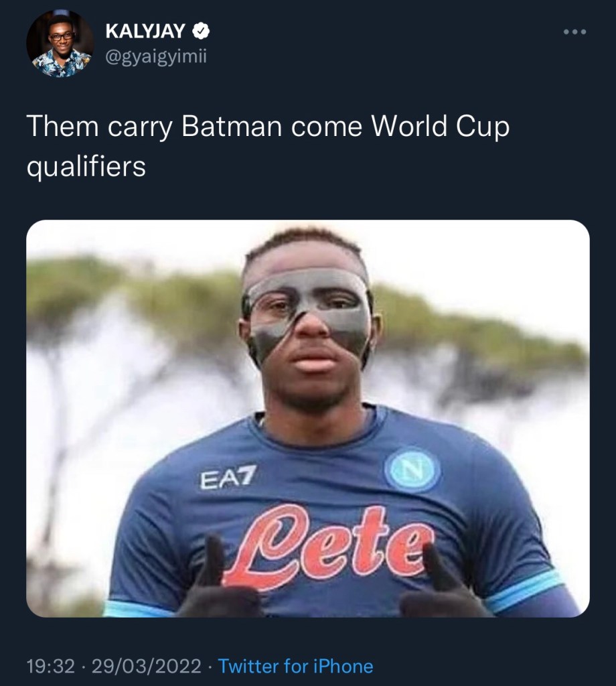
Task: Open the KALYJAY display name profile link
Action: (x=145, y=31)
